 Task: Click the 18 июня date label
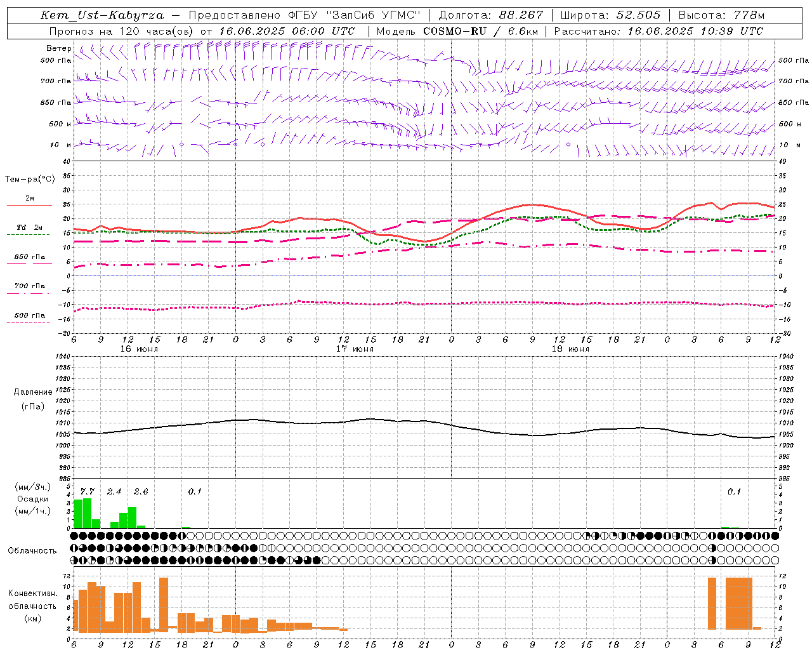click(x=570, y=349)
